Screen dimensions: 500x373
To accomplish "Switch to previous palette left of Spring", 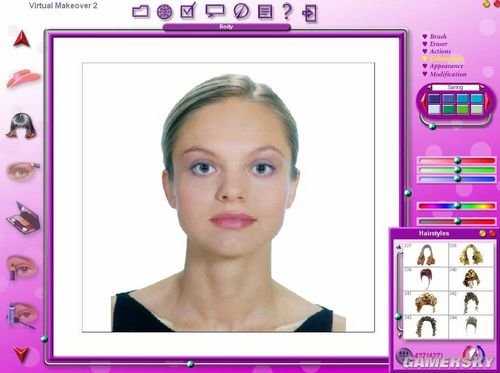I will (429, 87).
